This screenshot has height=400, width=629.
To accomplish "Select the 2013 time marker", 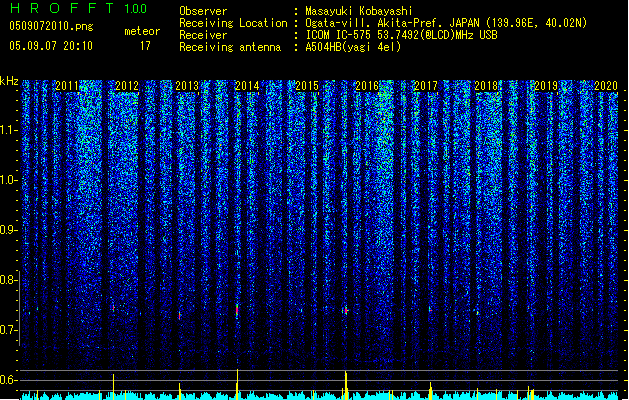I will click(187, 86).
